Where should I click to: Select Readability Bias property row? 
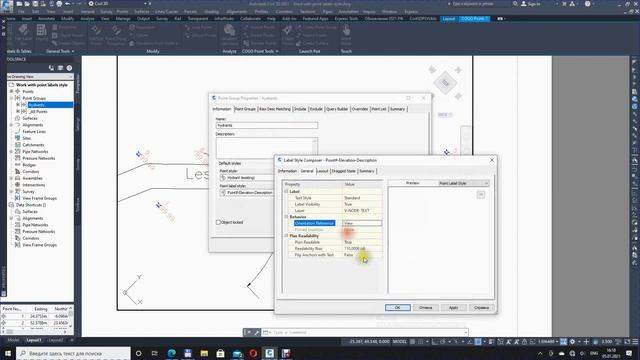tap(334, 249)
